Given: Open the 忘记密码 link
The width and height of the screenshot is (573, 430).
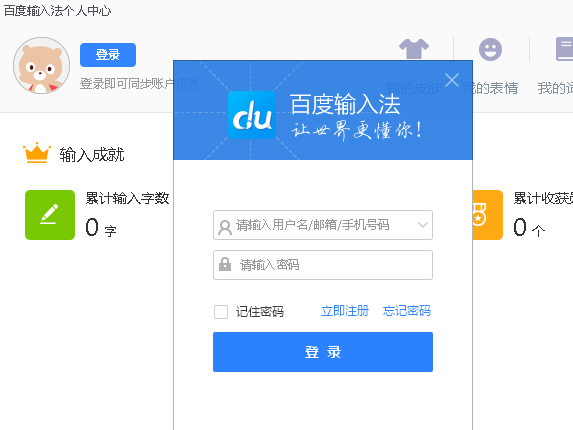Looking at the screenshot, I should click(406, 311).
